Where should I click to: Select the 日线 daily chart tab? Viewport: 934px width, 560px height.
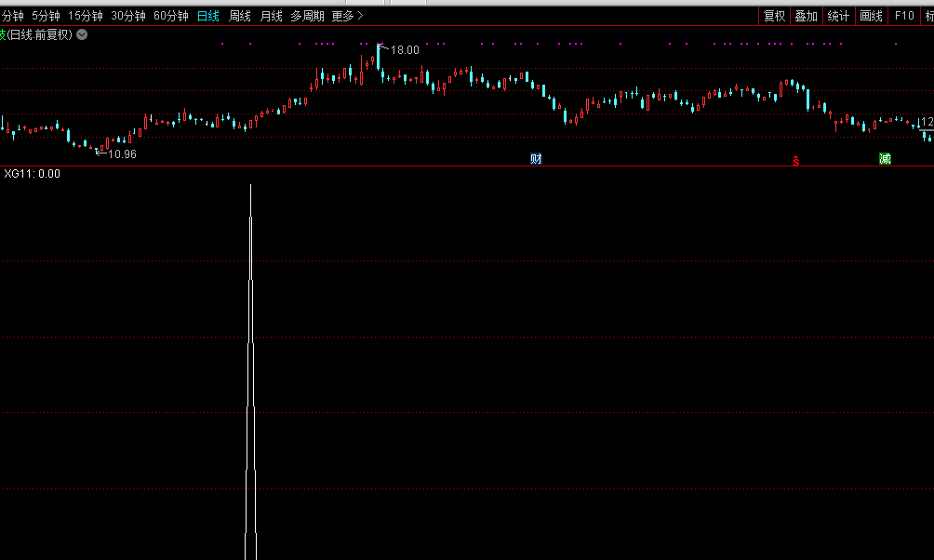click(x=208, y=16)
